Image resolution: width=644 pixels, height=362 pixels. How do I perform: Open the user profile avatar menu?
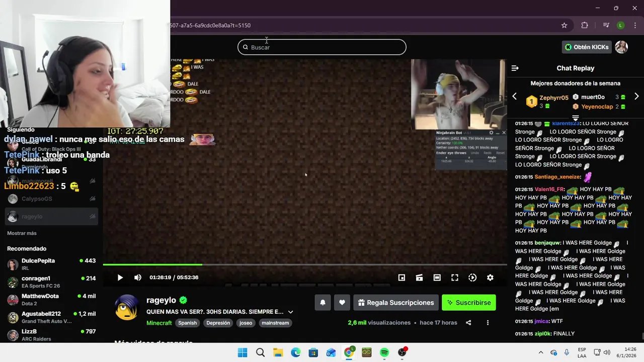(621, 47)
